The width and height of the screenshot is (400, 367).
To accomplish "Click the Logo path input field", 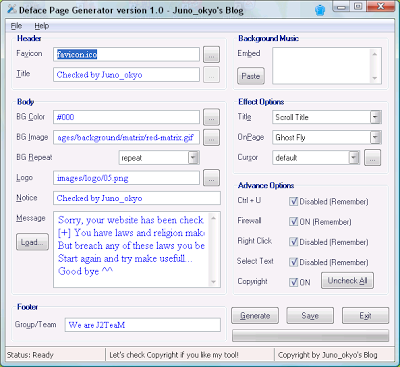I will pyautogui.click(x=126, y=178).
